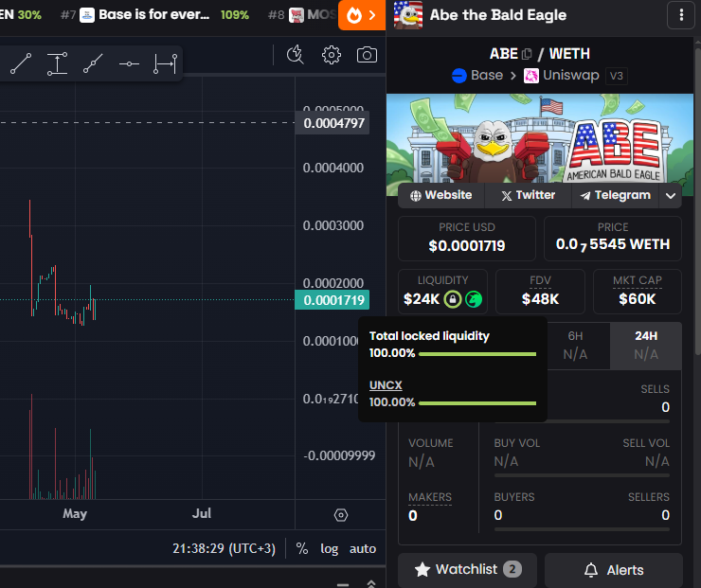Image resolution: width=701 pixels, height=588 pixels.
Task: Click the green badge next to liquidity
Action: click(474, 299)
